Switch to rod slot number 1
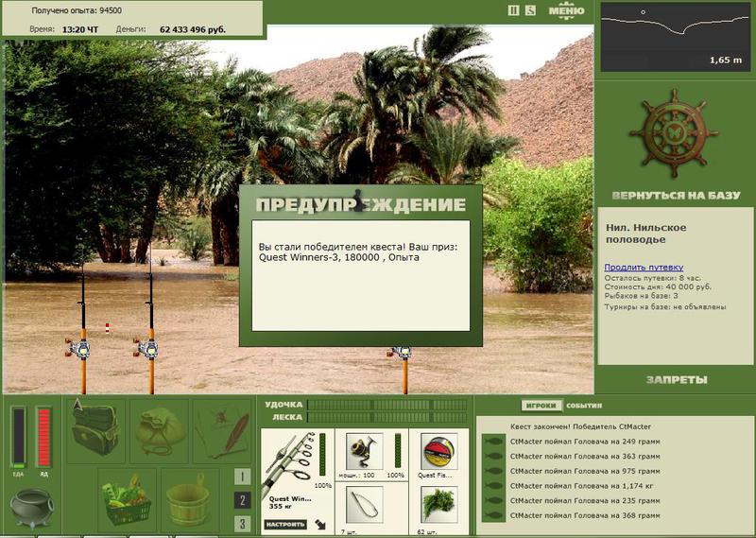The image size is (756, 538). (x=242, y=477)
